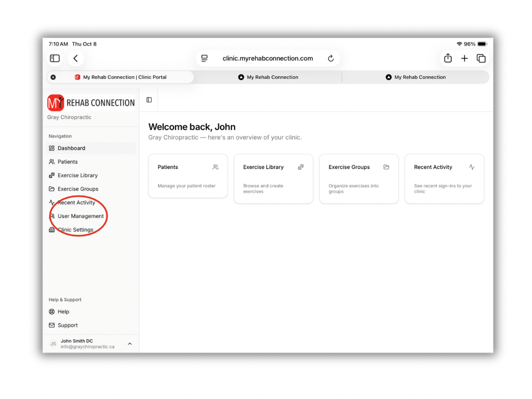This screenshot has width=532, height=399.
Task: Show tab overview icon
Action: coord(481,59)
